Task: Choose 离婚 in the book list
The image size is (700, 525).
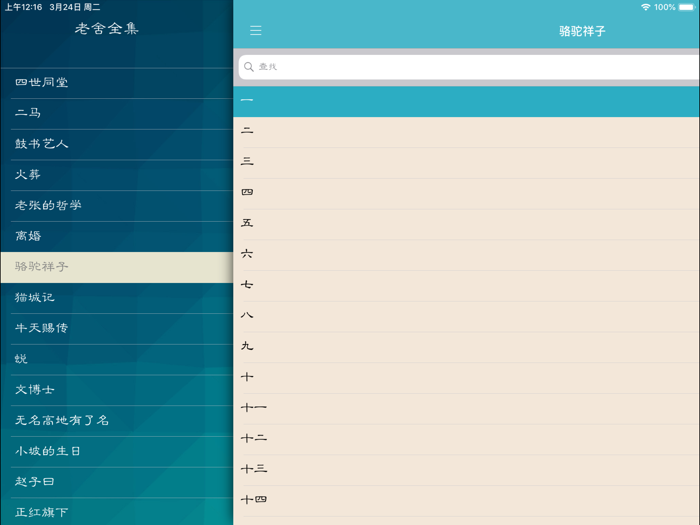Action: 117,237
